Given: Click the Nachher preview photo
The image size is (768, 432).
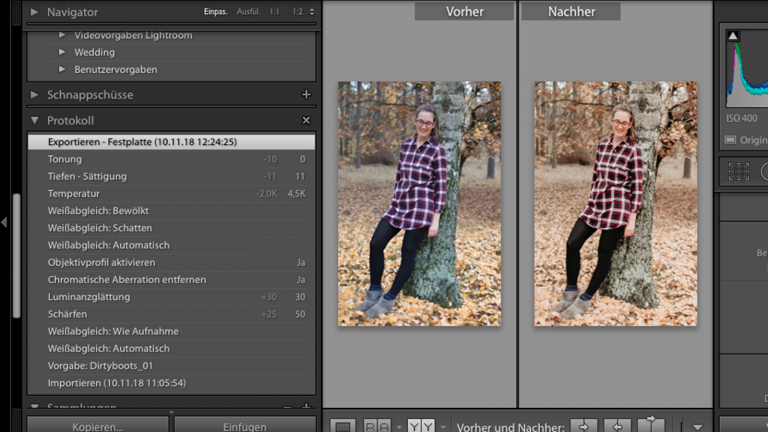Looking at the screenshot, I should tap(616, 204).
